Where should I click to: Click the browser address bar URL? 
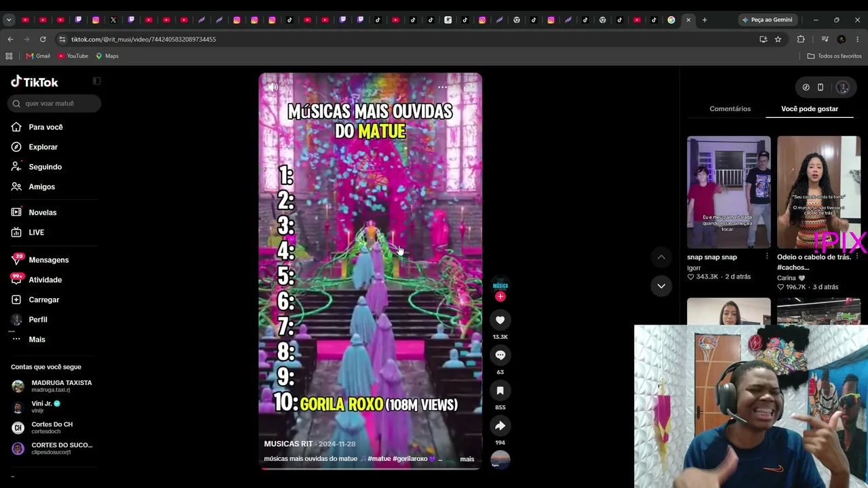coord(143,39)
